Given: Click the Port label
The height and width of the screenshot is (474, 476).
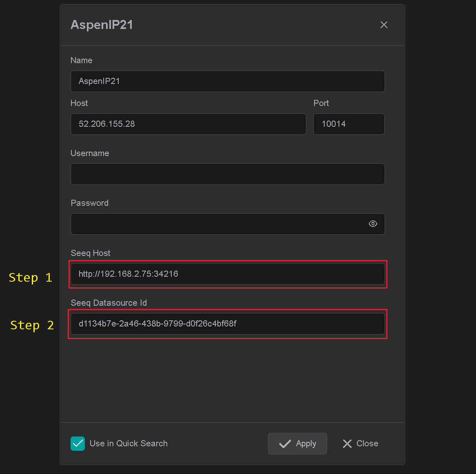Looking at the screenshot, I should pyautogui.click(x=321, y=103).
